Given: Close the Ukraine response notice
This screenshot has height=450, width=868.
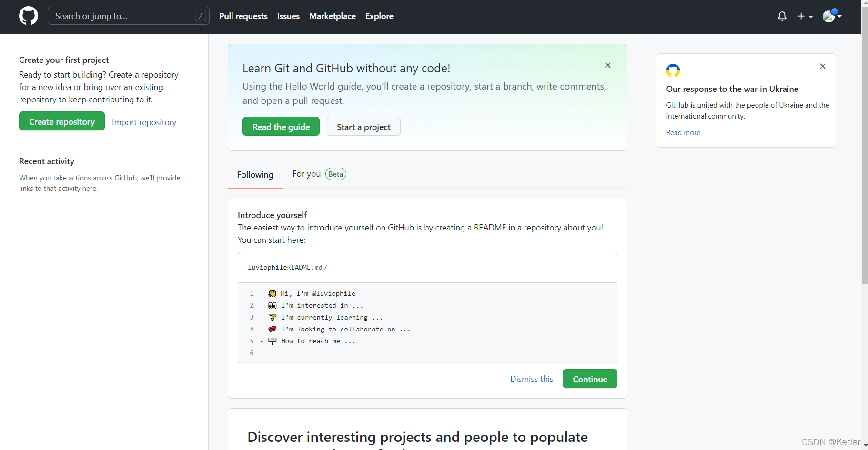Looking at the screenshot, I should [823, 66].
